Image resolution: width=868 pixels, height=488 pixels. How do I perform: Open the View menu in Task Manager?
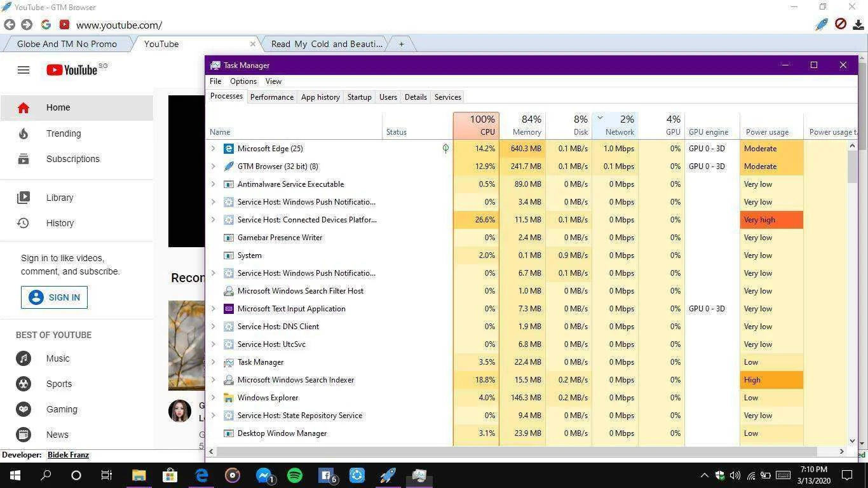[273, 81]
